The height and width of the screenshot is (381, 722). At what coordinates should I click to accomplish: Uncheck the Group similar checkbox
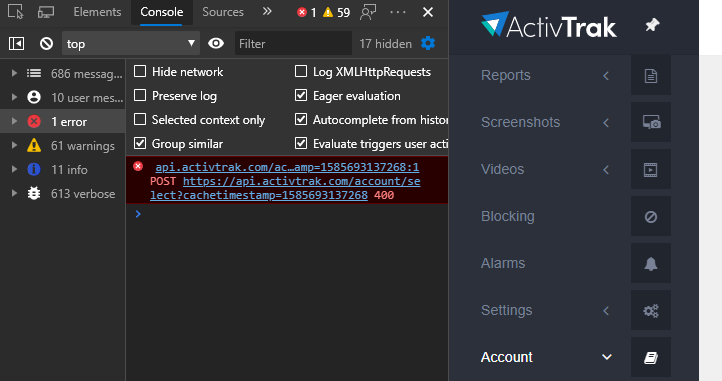pos(140,143)
